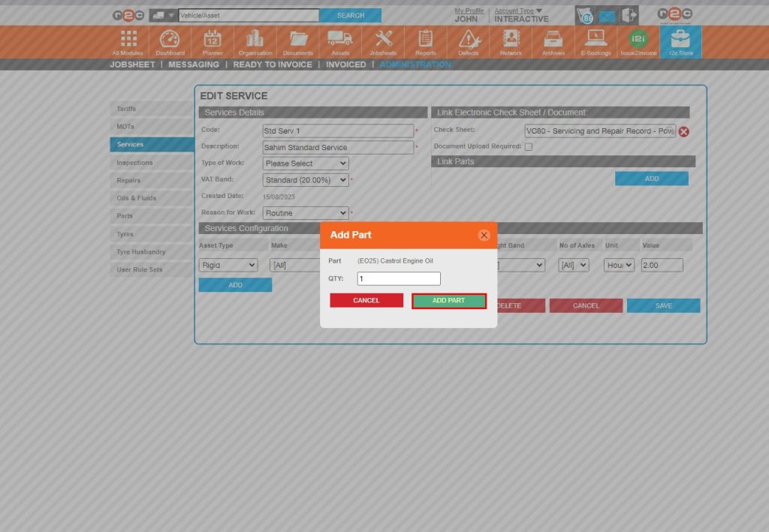The height and width of the screenshot is (532, 769).
Task: Close the Add Part dialog
Action: coord(484,235)
